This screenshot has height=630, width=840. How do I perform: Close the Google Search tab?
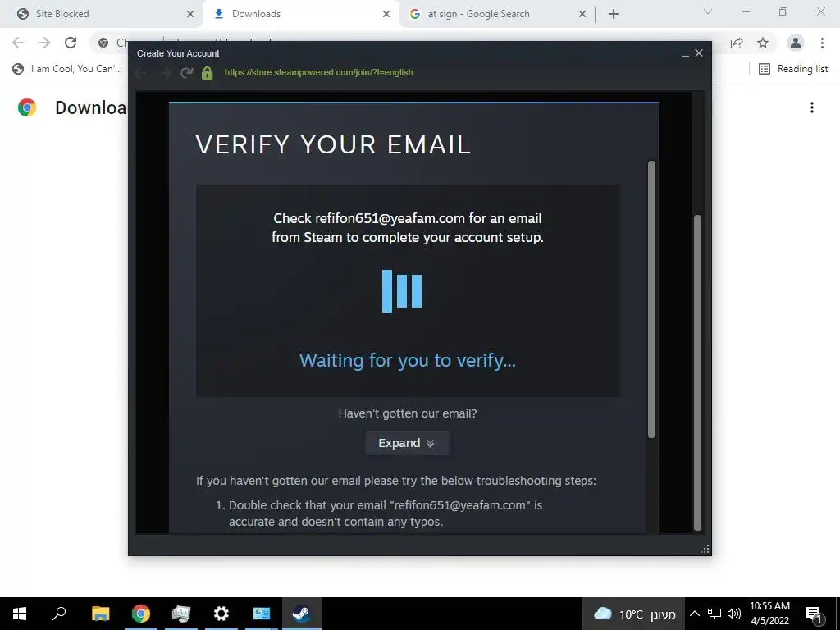click(582, 14)
